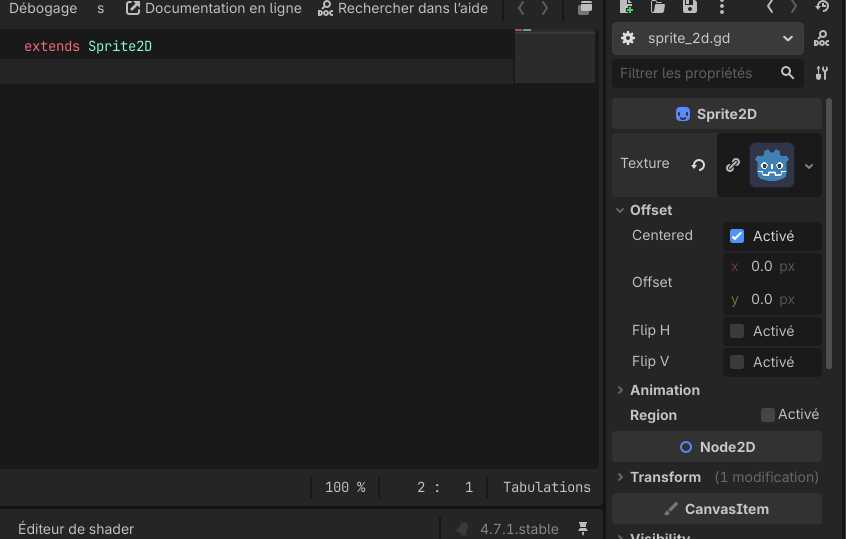The width and height of the screenshot is (846, 539).
Task: Click Rechercher dans l'aide
Action: [x=402, y=8]
